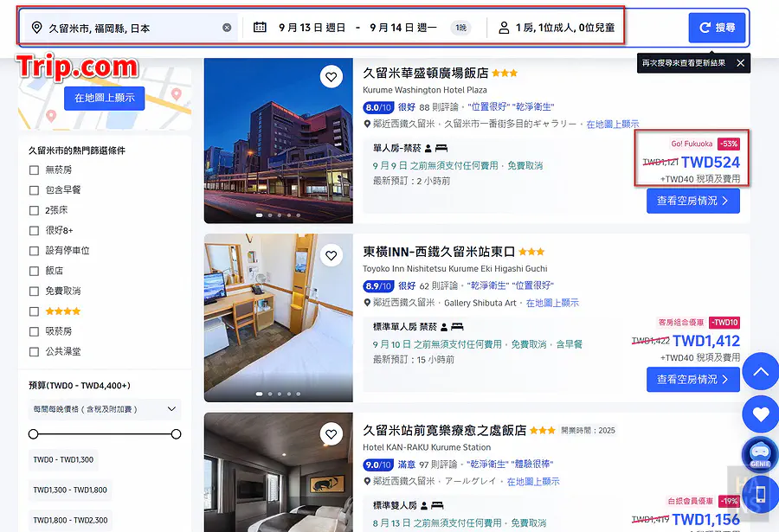Viewport: 779px width, 532px height.
Task: Clear the destination with the X icon
Action: [227, 28]
